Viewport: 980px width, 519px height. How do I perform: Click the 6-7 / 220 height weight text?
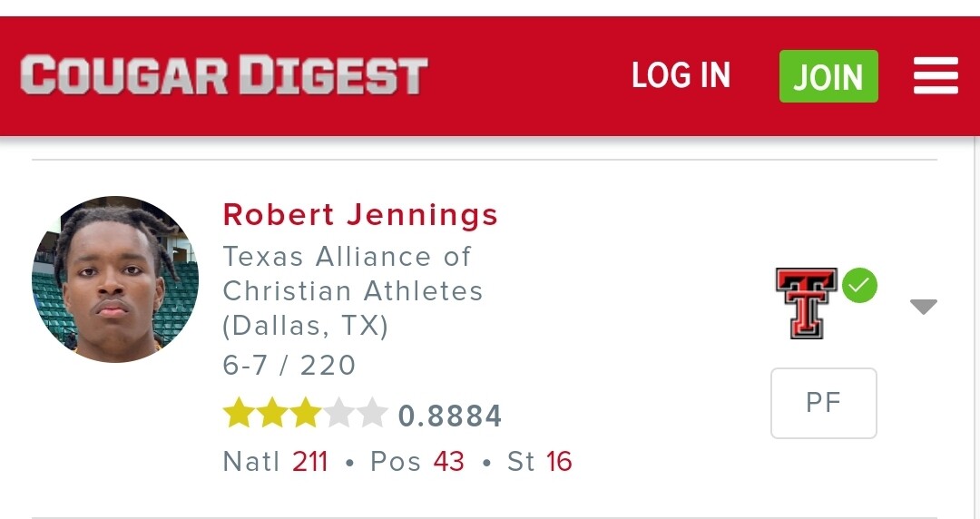[x=289, y=365]
